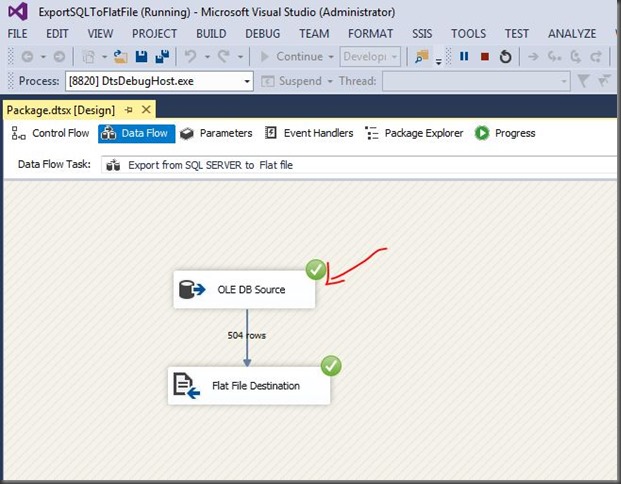
Task: Open the ANALYZE menu
Action: pos(572,34)
